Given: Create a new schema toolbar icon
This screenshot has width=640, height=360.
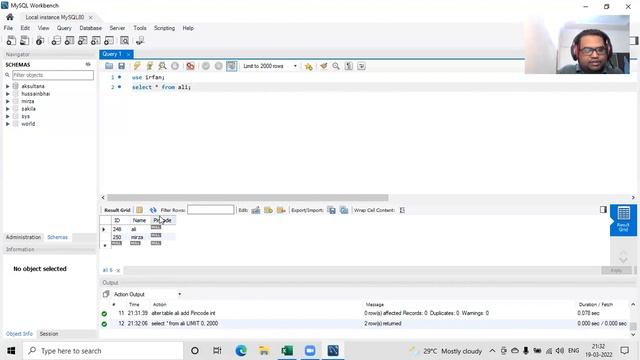Looking at the screenshot, I should point(56,40).
